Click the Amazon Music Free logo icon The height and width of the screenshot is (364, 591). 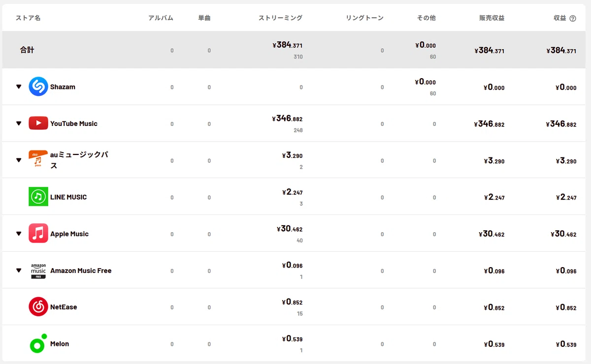click(38, 271)
